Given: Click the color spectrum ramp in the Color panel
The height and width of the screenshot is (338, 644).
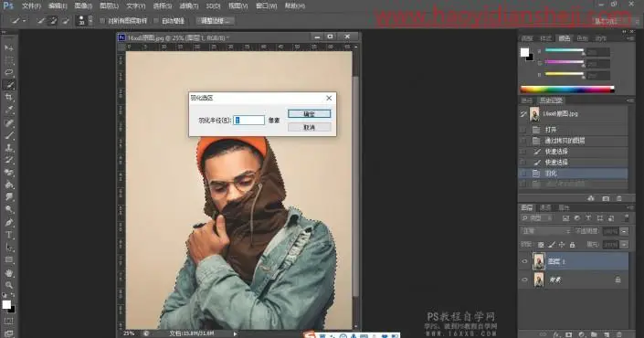Looking at the screenshot, I should click(567, 90).
